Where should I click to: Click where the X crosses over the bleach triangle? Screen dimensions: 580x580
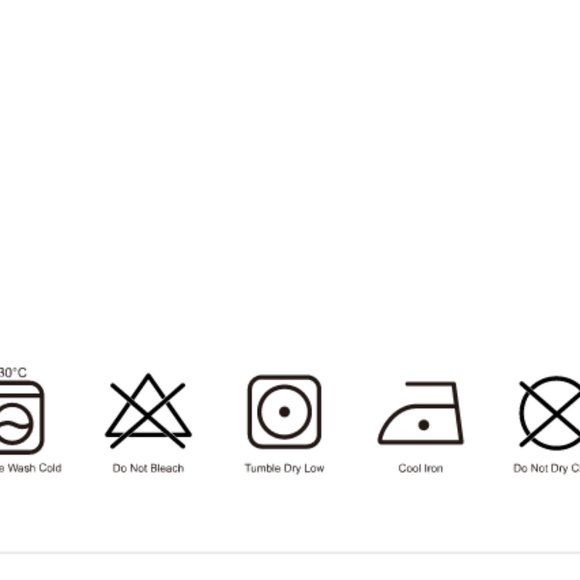148,416
